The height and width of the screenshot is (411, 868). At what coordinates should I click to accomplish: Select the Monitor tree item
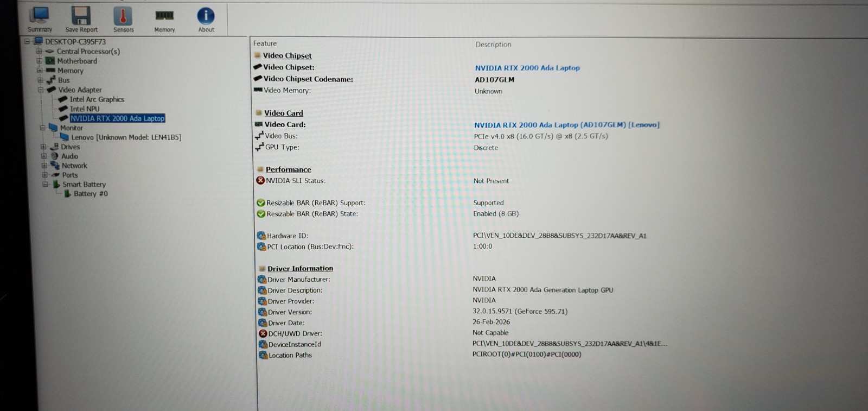point(72,128)
